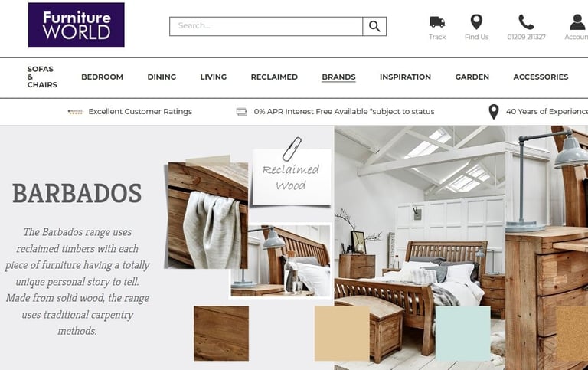The width and height of the screenshot is (588, 370).
Task: Open the Account person icon
Action: tap(577, 22)
